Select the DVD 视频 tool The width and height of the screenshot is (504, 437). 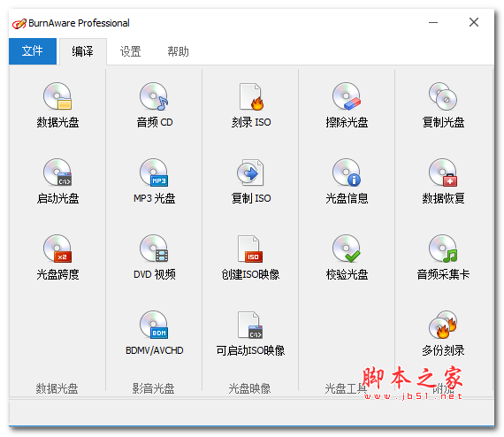click(x=154, y=257)
